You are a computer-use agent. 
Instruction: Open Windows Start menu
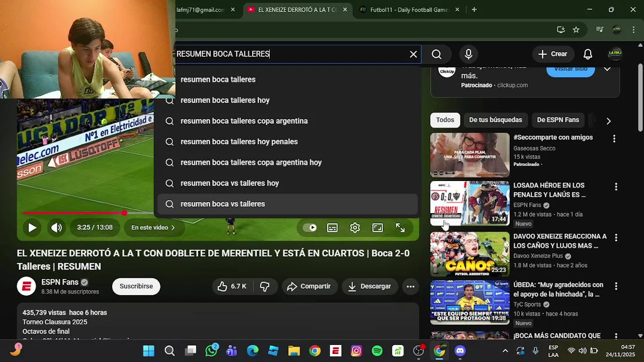(x=148, y=351)
